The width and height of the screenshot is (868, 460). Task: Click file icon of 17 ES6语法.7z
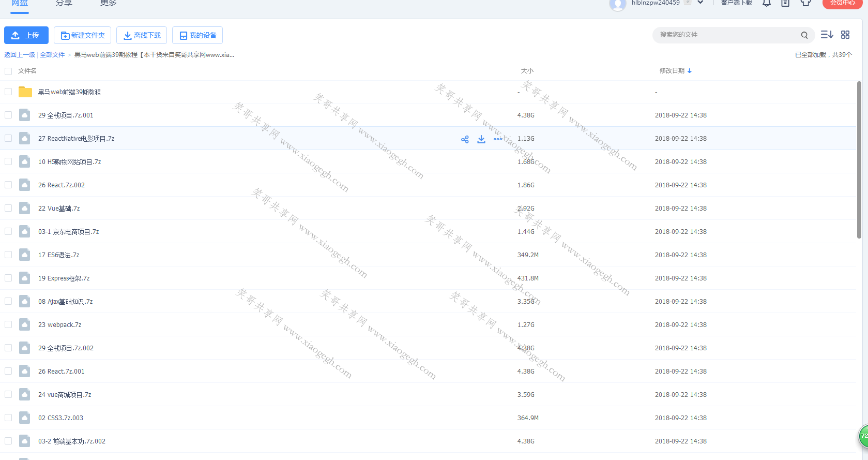(x=24, y=255)
